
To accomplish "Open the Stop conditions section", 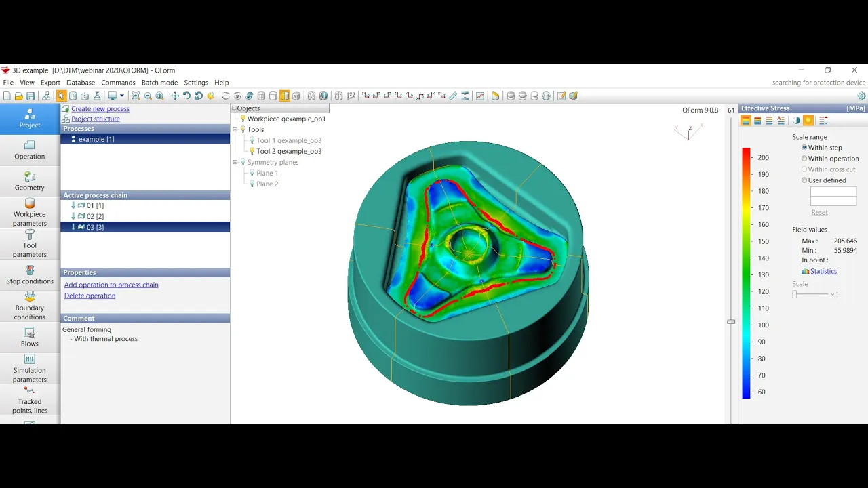I will (30, 275).
